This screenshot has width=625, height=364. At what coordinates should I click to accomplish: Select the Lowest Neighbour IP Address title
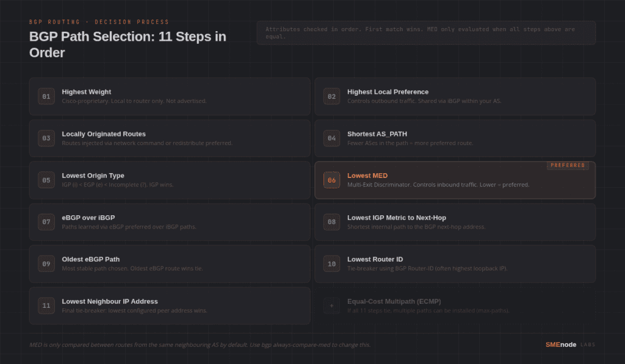pyautogui.click(x=110, y=301)
